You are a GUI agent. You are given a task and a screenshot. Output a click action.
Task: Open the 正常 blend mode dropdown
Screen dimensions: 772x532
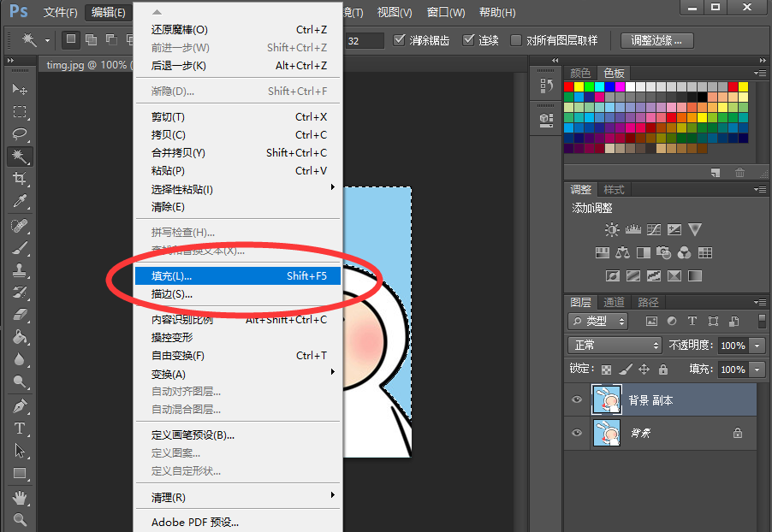point(615,346)
